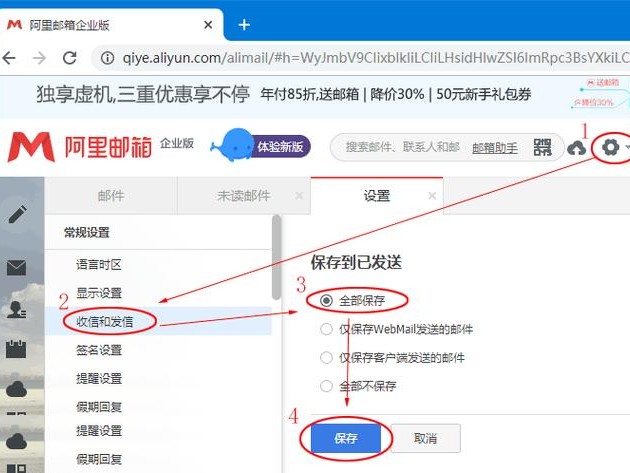Select 仅保存WebMail发送的邮件 radio option
The height and width of the screenshot is (473, 630).
tap(326, 329)
